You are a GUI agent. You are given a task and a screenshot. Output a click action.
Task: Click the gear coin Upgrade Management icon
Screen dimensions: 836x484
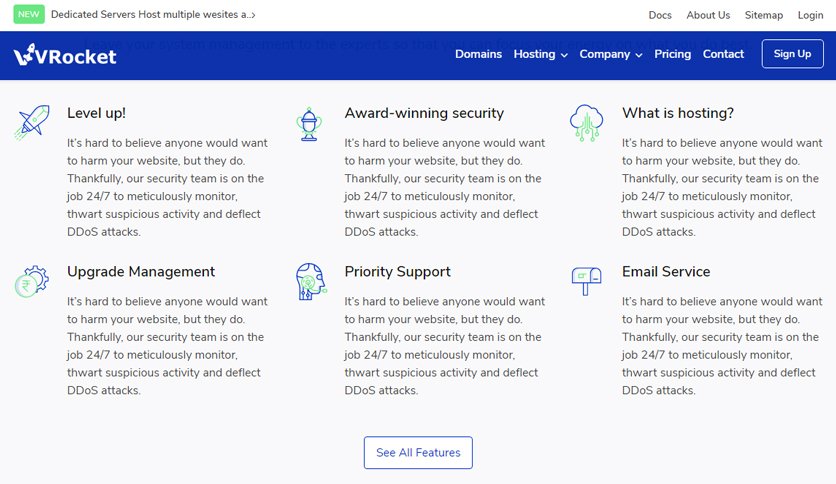pyautogui.click(x=32, y=281)
